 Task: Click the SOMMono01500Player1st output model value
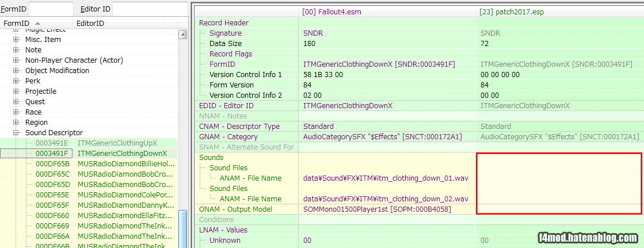[x=377, y=209]
